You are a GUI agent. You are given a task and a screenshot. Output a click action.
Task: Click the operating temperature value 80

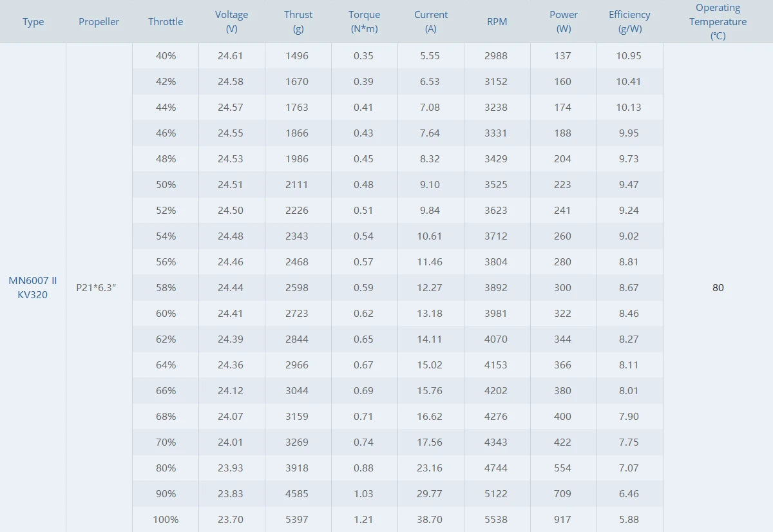tap(718, 287)
